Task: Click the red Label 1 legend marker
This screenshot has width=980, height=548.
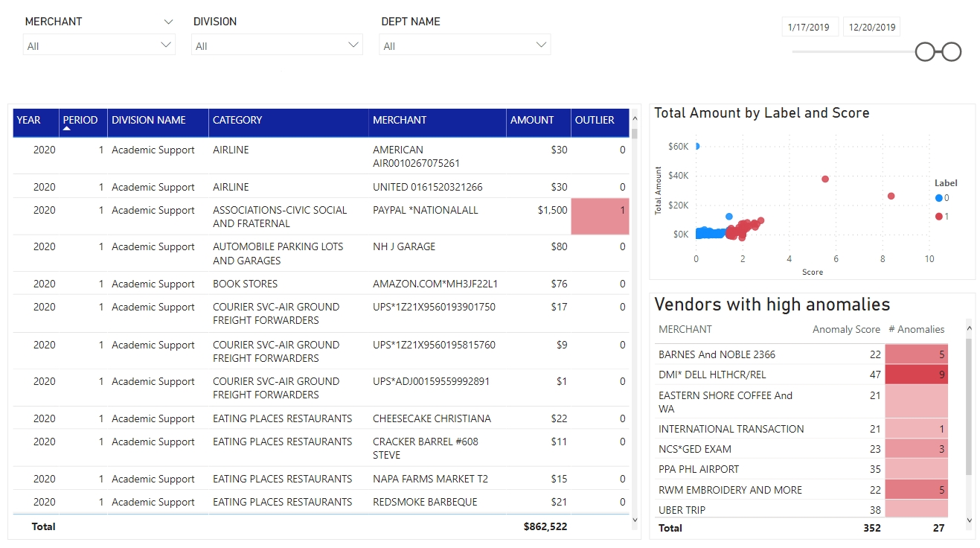Action: [x=938, y=216]
